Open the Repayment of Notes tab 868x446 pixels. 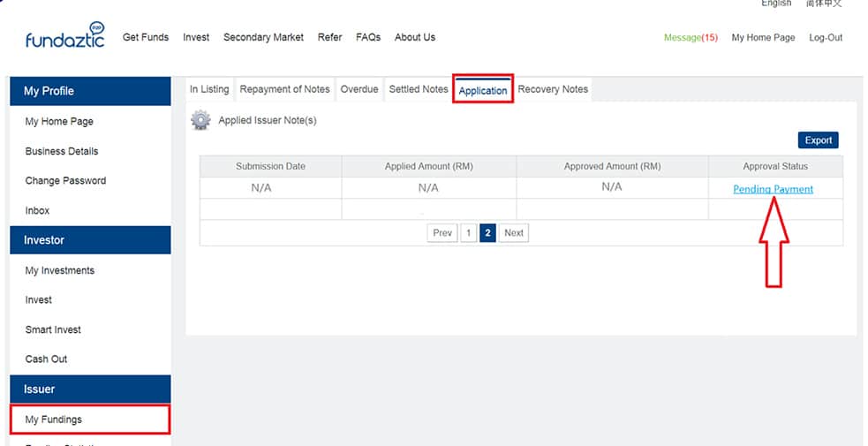coord(284,89)
